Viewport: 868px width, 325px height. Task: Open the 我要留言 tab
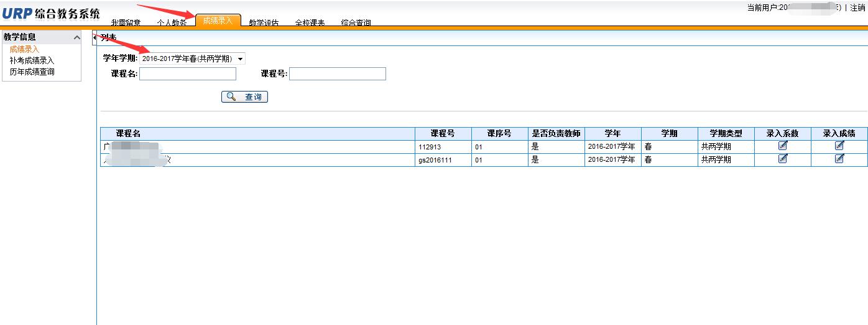(126, 22)
